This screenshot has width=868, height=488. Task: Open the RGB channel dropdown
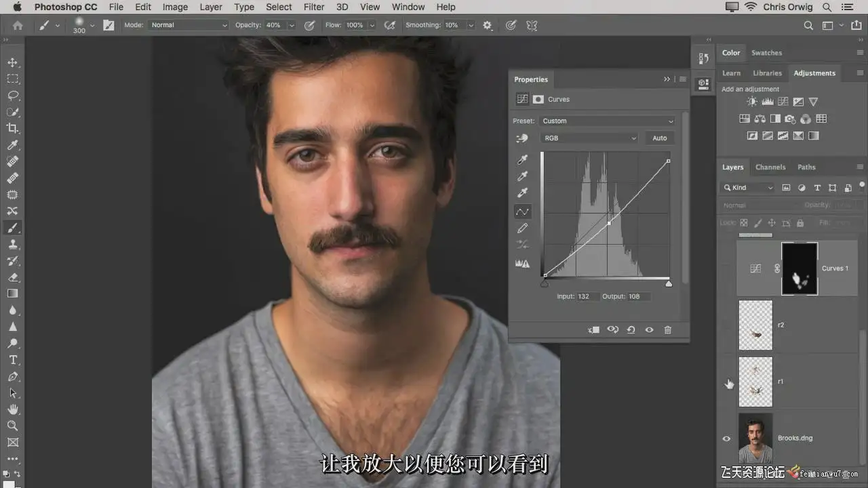(589, 138)
